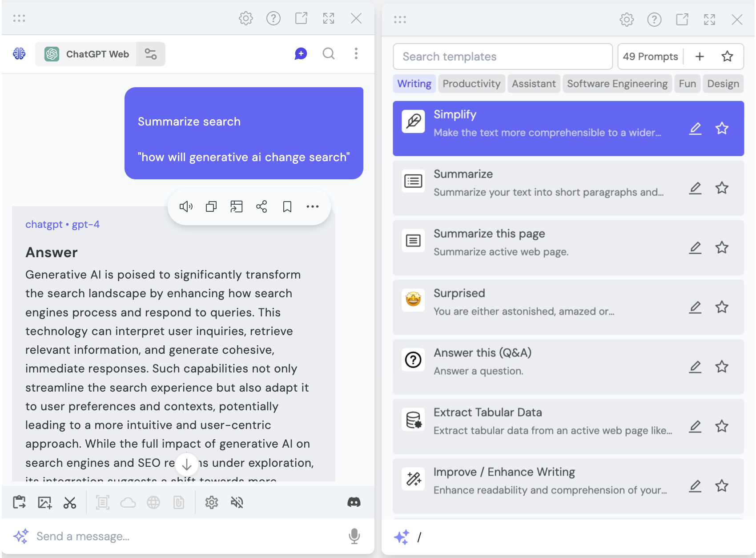This screenshot has height=558, width=756.
Task: Open the ChatGPT Web model selector
Action: [86, 54]
